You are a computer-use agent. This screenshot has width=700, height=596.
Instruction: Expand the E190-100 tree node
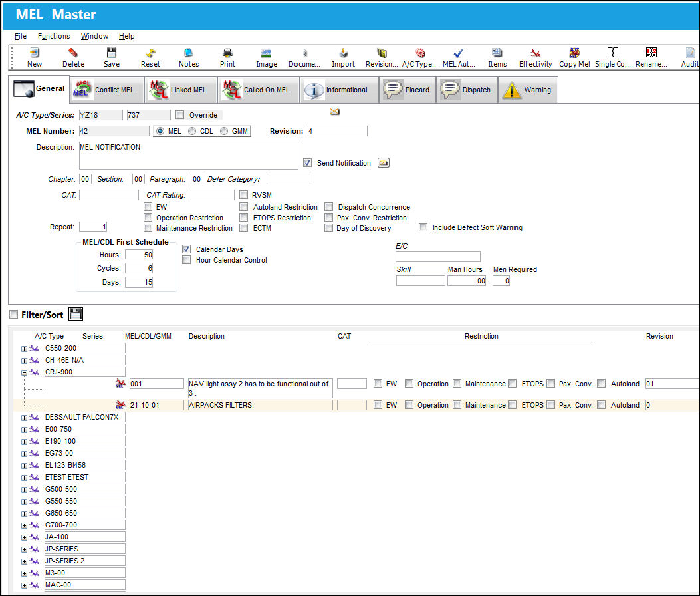[24, 442]
